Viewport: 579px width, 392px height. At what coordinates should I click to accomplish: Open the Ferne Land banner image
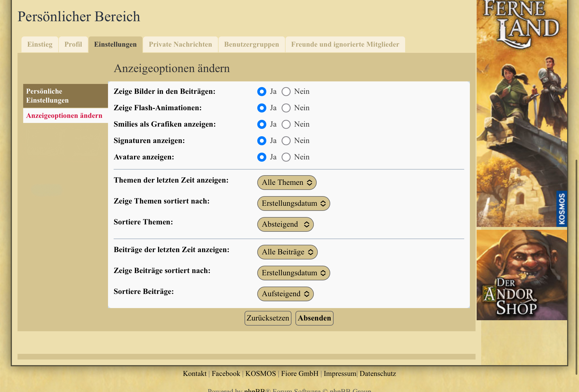pyautogui.click(x=522, y=113)
